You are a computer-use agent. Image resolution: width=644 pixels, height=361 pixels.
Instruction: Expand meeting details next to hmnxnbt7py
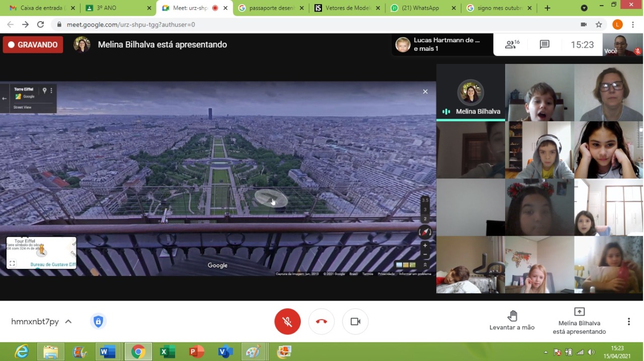(x=68, y=322)
